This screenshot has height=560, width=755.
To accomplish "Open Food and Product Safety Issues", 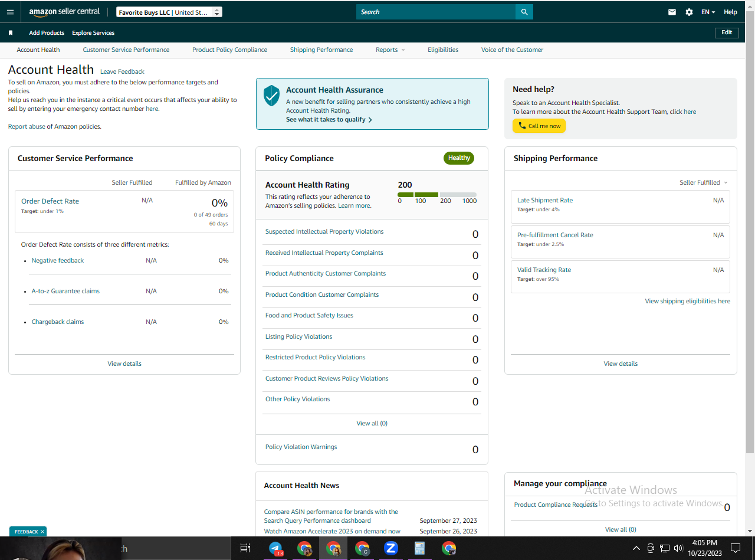I will click(309, 315).
